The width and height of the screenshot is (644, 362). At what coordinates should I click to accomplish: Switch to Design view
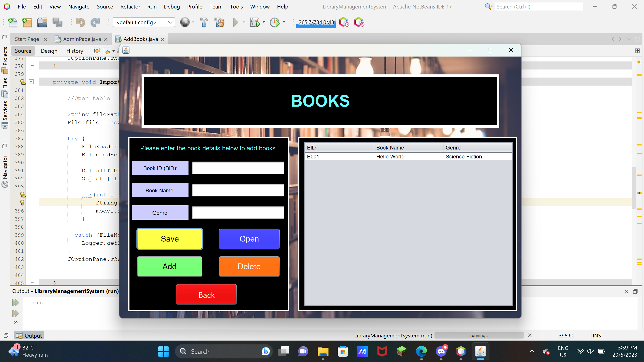[49, 51]
